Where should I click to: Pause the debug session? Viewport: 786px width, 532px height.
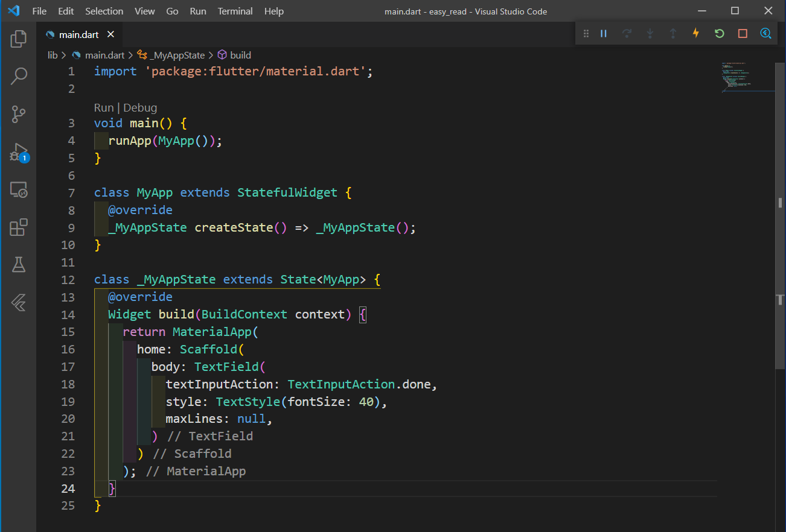click(x=603, y=34)
